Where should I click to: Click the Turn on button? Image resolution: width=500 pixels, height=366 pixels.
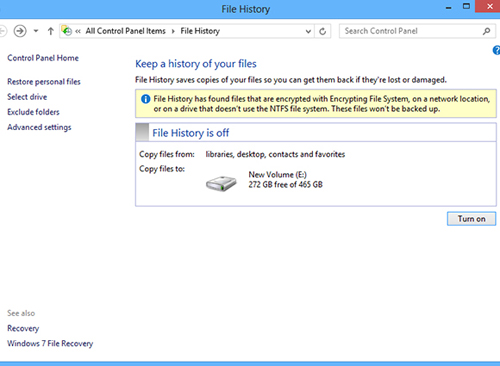(471, 219)
